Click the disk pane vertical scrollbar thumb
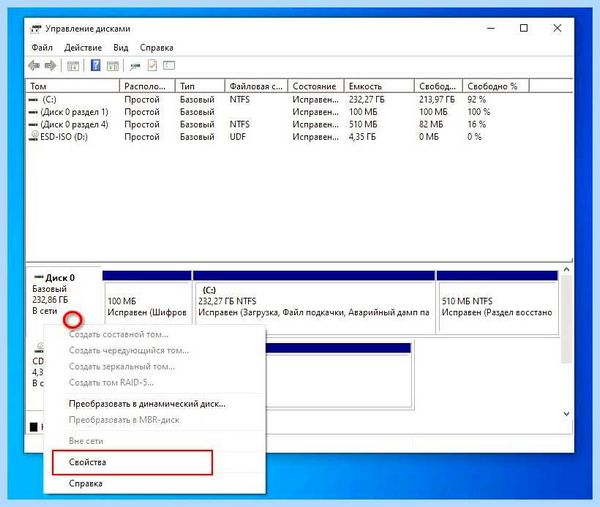This screenshot has width=600, height=507. [566, 319]
